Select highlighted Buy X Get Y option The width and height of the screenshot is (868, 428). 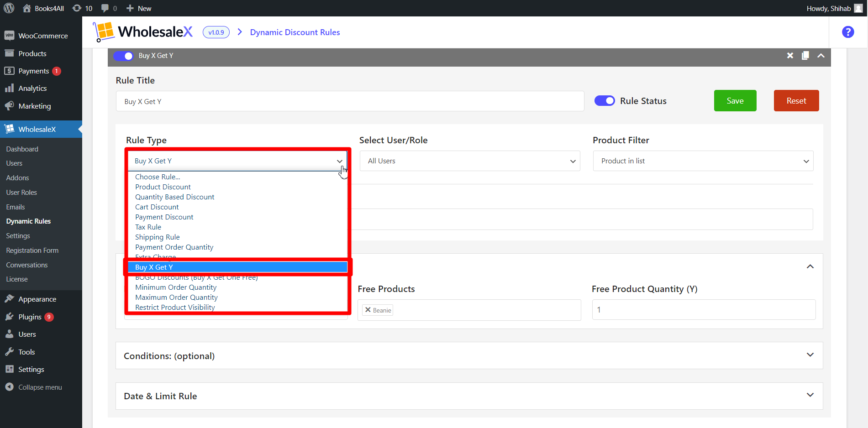(237, 267)
